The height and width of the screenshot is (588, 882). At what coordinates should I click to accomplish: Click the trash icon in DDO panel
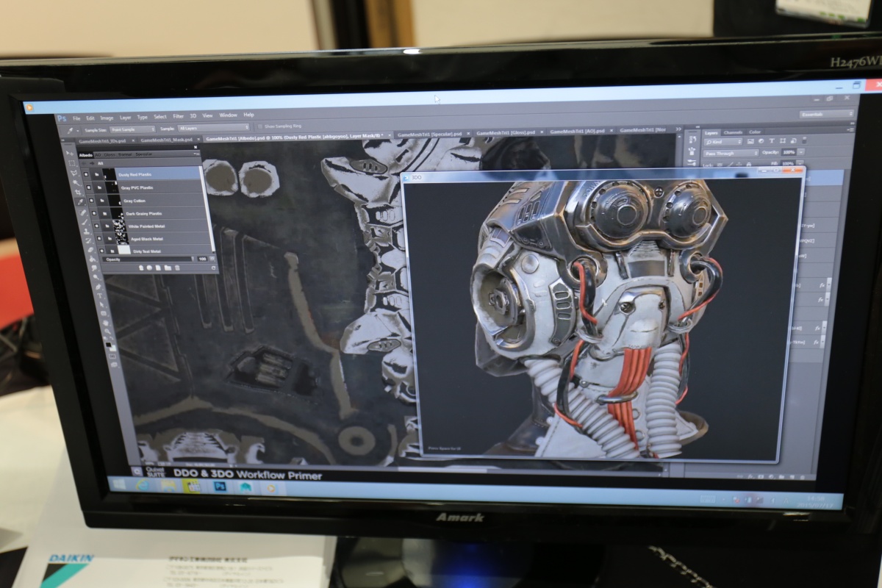pos(177,268)
